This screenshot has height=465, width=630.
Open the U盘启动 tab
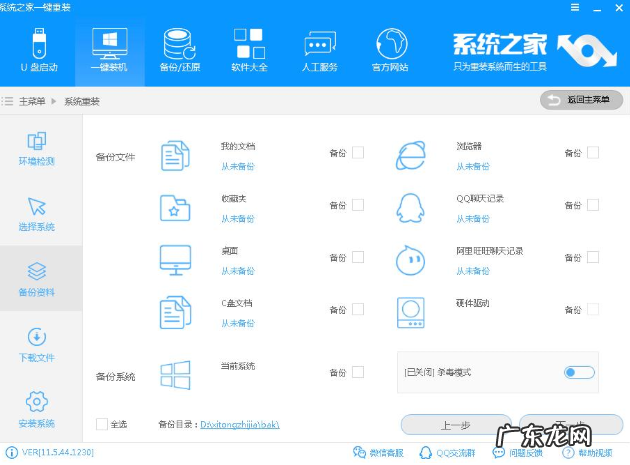click(39, 50)
